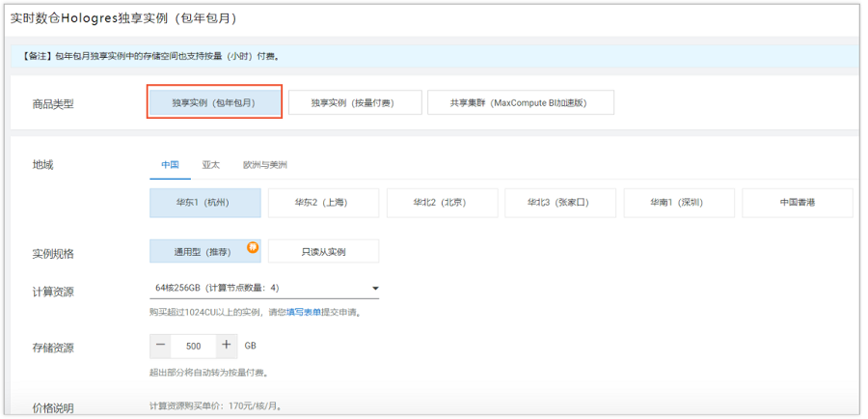Choose region 华南1（深圳）
The image size is (868, 419).
[679, 203]
